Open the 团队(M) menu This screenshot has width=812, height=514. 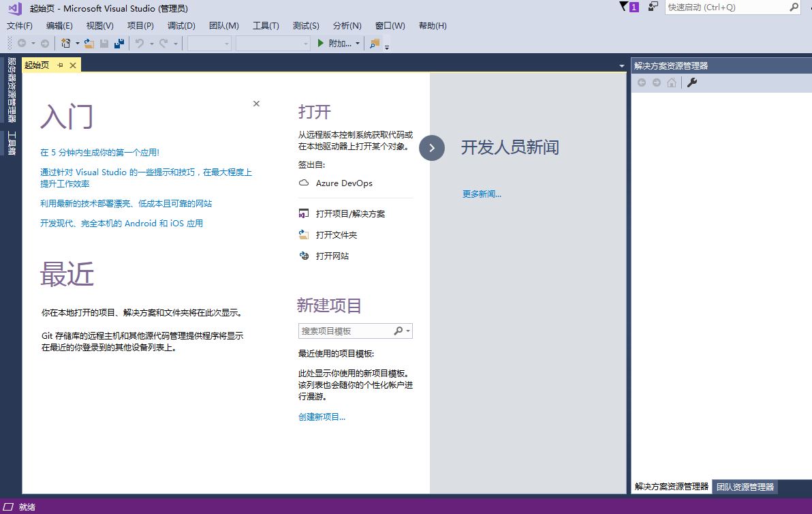(x=223, y=26)
